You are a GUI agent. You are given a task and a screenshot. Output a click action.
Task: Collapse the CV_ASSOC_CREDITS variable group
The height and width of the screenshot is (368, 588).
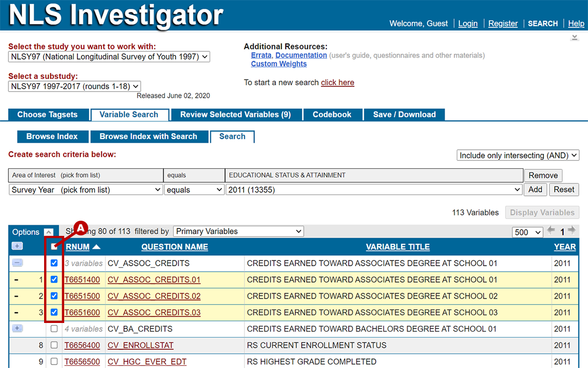click(x=17, y=263)
